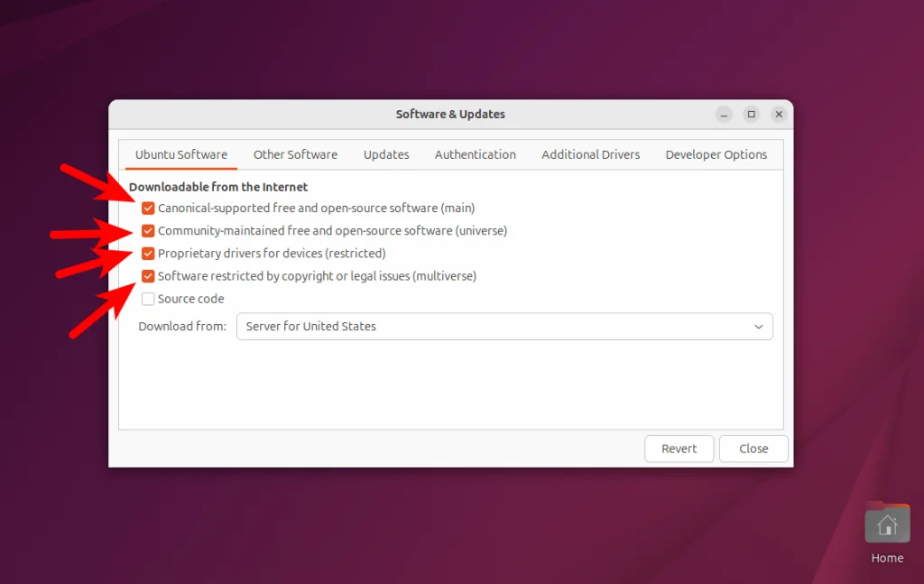Enable the Source code checkbox
Viewport: 924px width, 584px height.
click(147, 298)
